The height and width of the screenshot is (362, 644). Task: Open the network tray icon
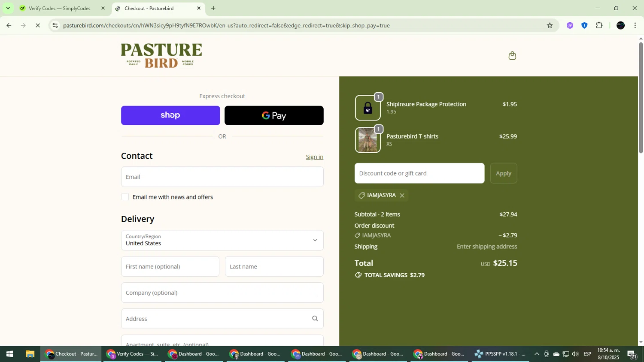coord(566,354)
